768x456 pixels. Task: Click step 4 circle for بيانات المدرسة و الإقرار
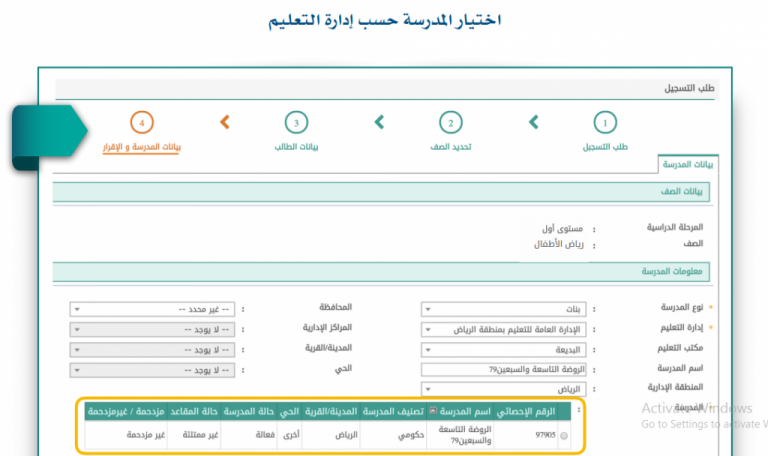point(142,122)
